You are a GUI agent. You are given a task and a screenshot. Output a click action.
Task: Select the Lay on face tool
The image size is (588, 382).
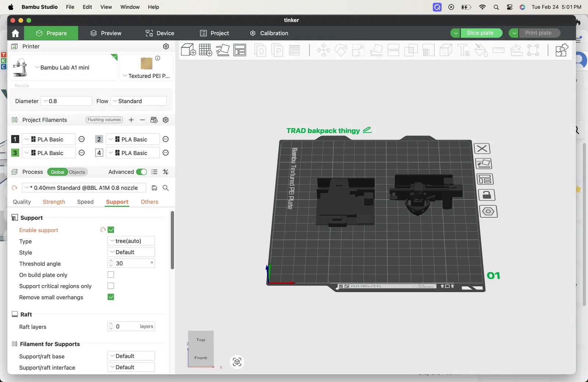[376, 50]
